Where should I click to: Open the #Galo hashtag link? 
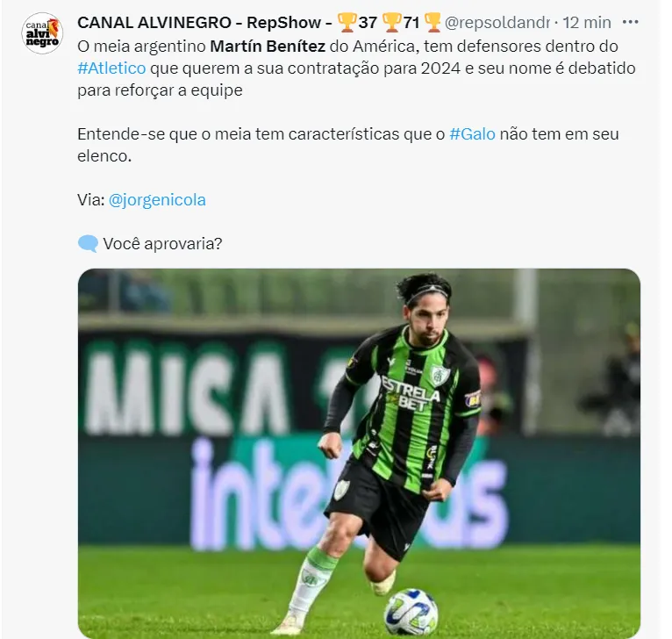[472, 134]
